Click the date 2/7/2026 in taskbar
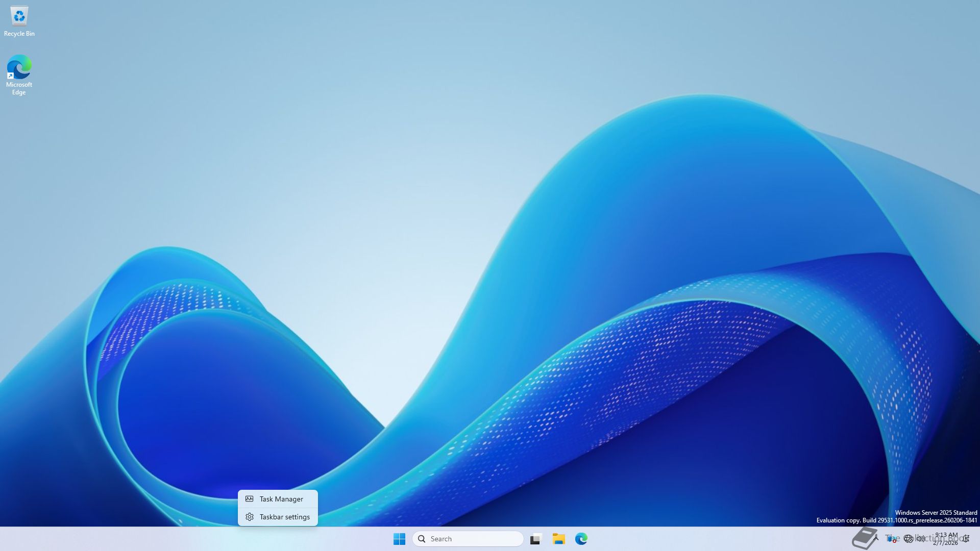 point(945,543)
